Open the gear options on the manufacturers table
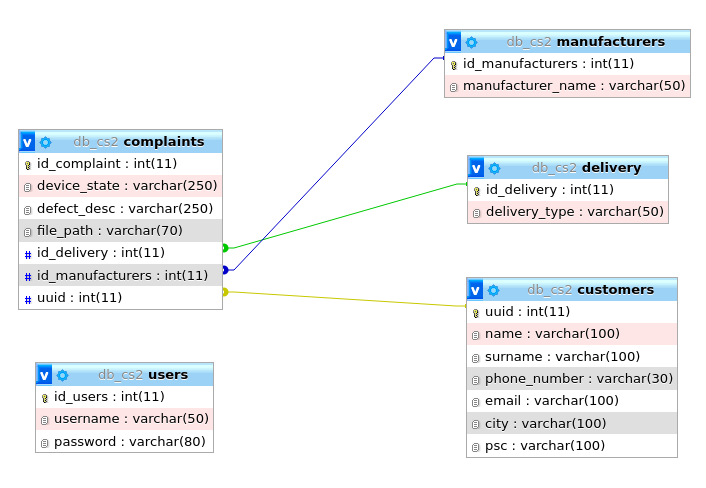The width and height of the screenshot is (706, 488). tap(472, 42)
